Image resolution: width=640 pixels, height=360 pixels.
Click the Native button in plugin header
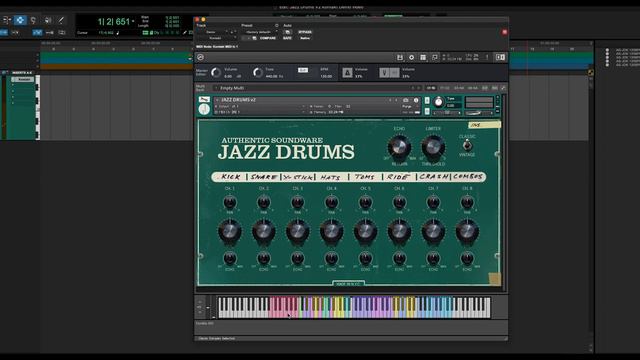(305, 38)
